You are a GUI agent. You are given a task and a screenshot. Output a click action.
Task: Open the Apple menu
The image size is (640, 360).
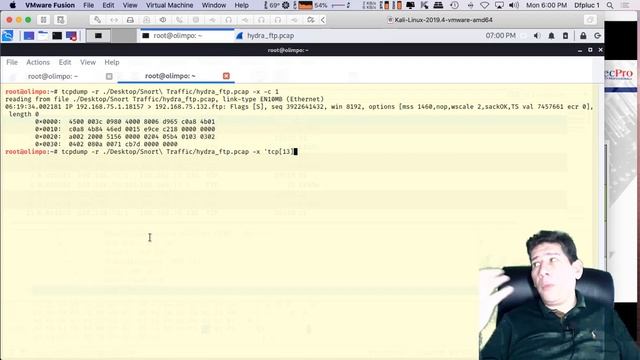click(x=12, y=5)
